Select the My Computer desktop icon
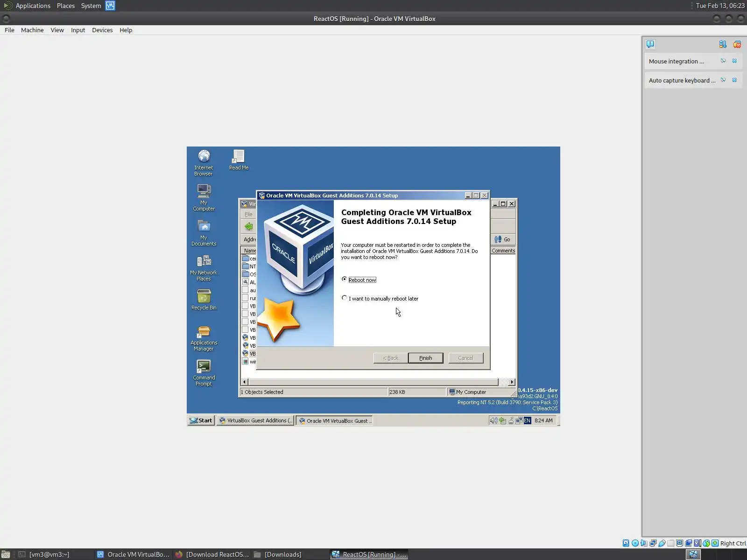This screenshot has height=560, width=747. click(x=204, y=197)
